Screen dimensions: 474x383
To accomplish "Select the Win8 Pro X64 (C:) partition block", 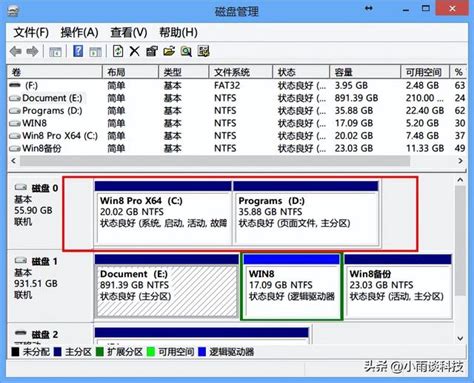I will pos(163,213).
